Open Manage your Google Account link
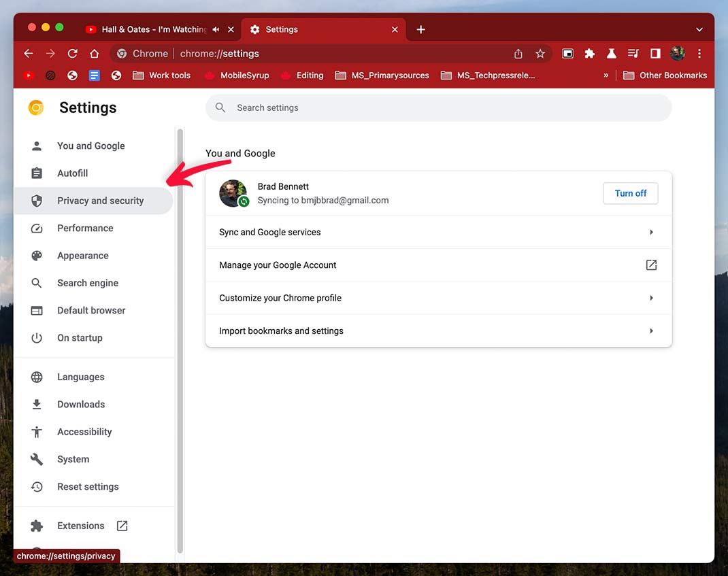 pyautogui.click(x=438, y=265)
